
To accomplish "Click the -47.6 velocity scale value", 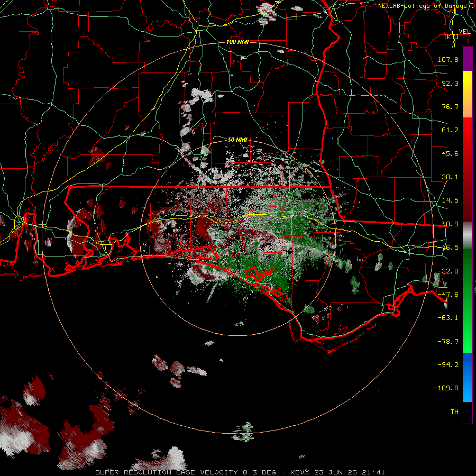I will pyautogui.click(x=448, y=295).
